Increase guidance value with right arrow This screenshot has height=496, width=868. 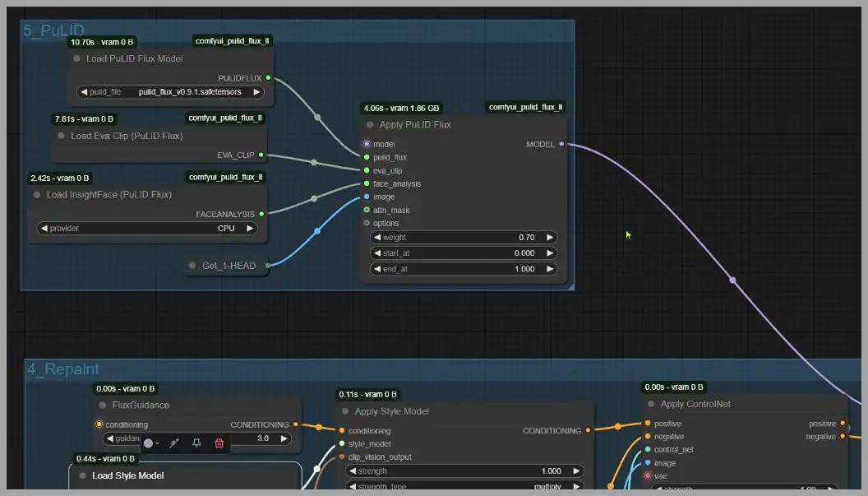284,438
